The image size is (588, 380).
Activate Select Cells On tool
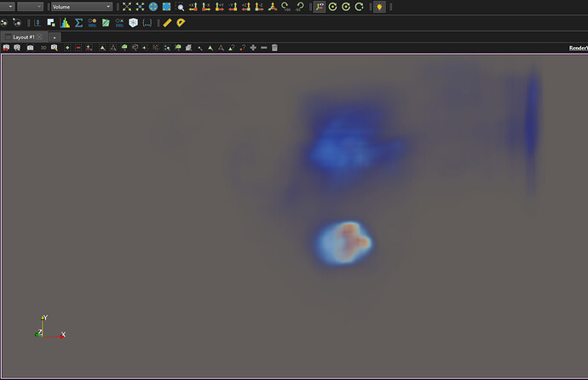[x=102, y=48]
